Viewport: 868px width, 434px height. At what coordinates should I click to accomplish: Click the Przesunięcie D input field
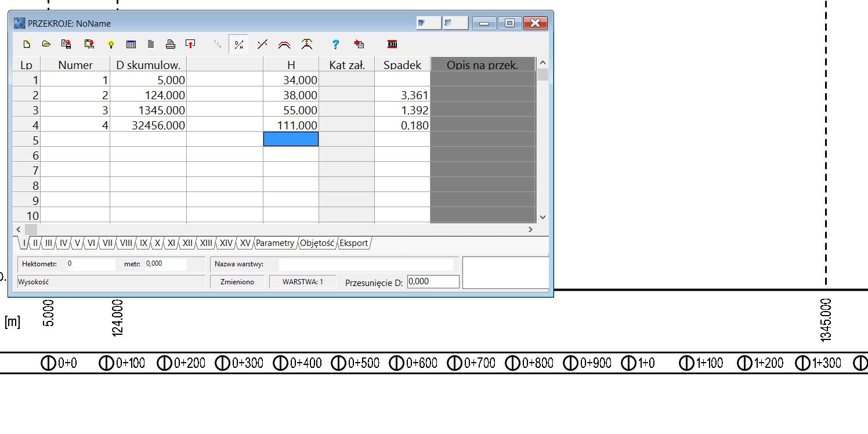pos(433,281)
